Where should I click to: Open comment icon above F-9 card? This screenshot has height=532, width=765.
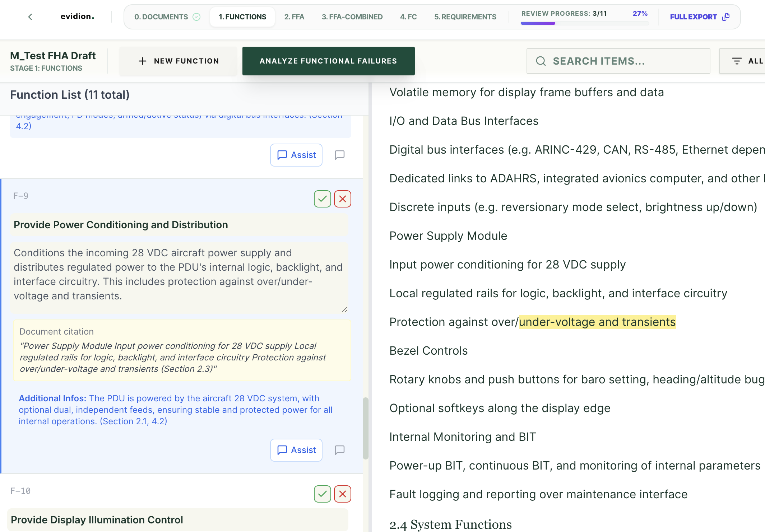point(339,155)
